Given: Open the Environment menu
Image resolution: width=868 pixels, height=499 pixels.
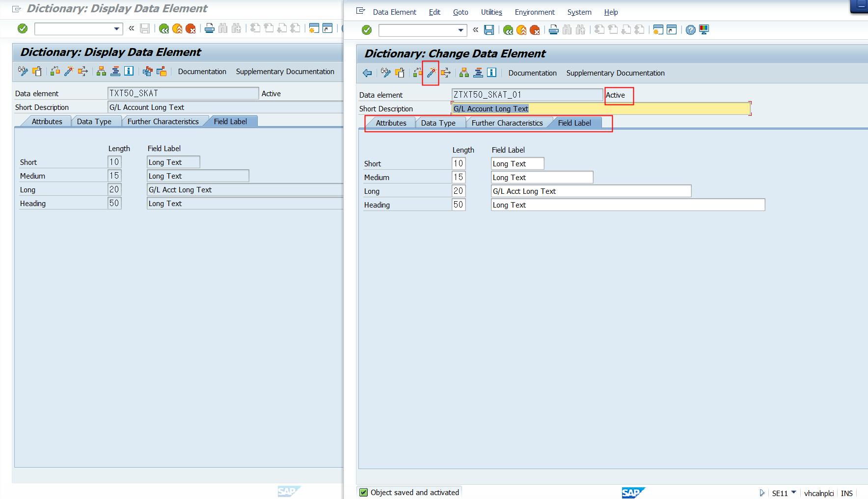Looking at the screenshot, I should 535,12.
